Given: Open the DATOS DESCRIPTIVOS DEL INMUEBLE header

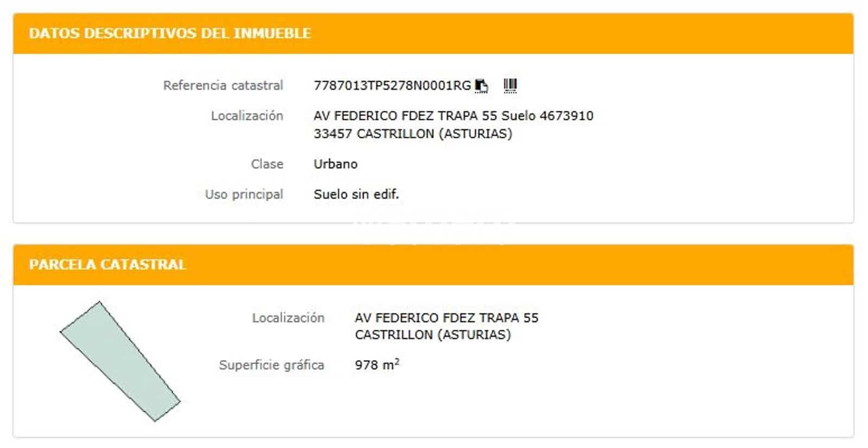Looking at the screenshot, I should (169, 33).
